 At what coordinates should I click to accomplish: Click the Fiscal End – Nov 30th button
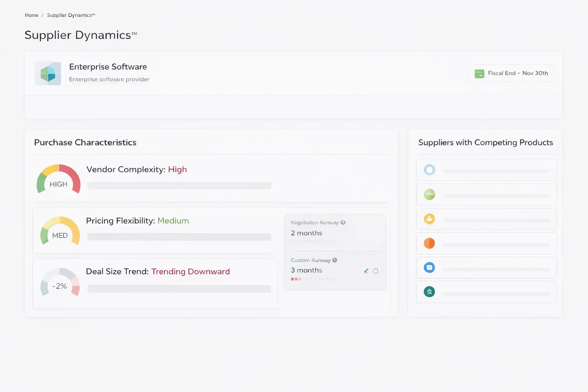511,73
